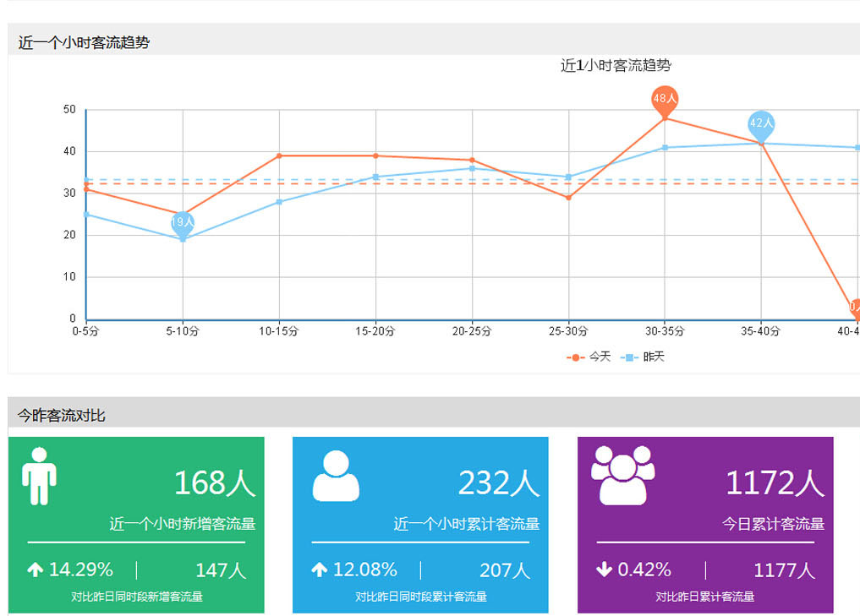Select today's orange data point at 10-15分

tap(279, 155)
